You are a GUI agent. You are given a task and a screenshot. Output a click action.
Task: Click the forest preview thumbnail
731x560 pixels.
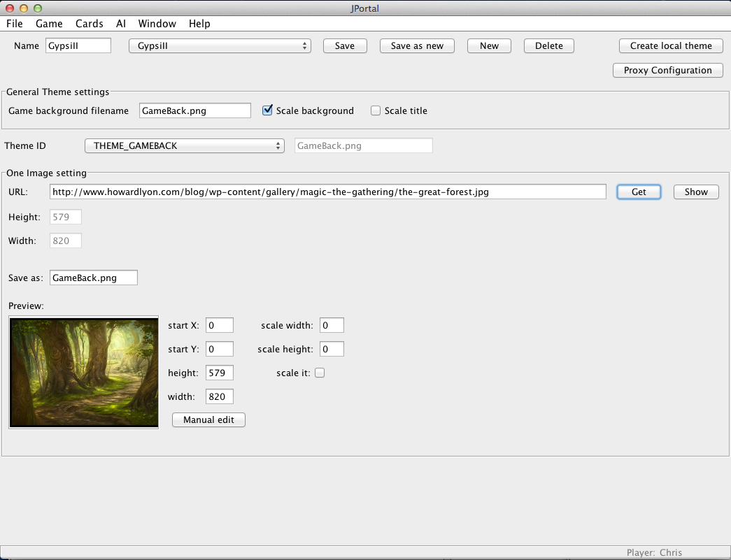tap(83, 371)
